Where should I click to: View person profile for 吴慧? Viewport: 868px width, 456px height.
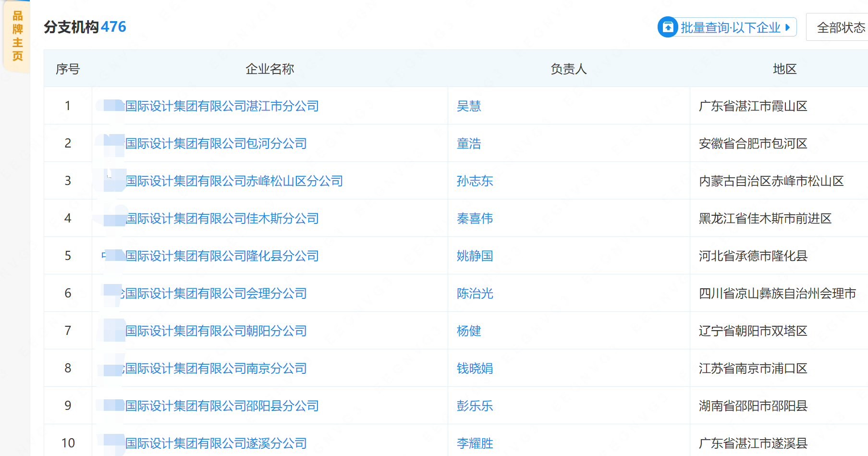click(469, 106)
